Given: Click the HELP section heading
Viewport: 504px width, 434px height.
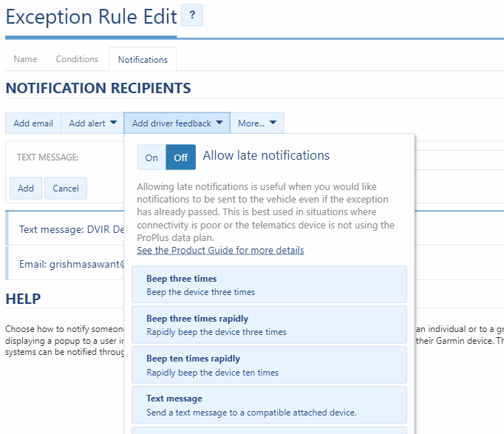Looking at the screenshot, I should pos(23,299).
